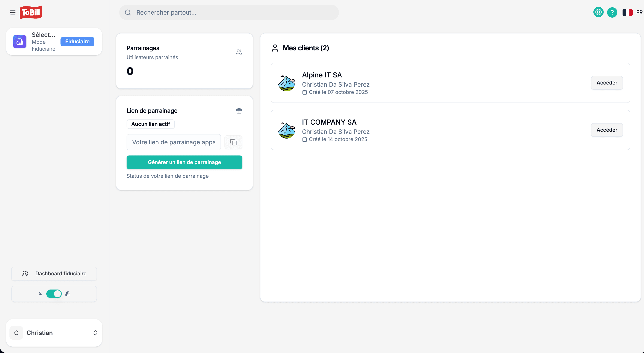Open the lifebuoy support icon
This screenshot has height=353, width=644.
pos(598,12)
